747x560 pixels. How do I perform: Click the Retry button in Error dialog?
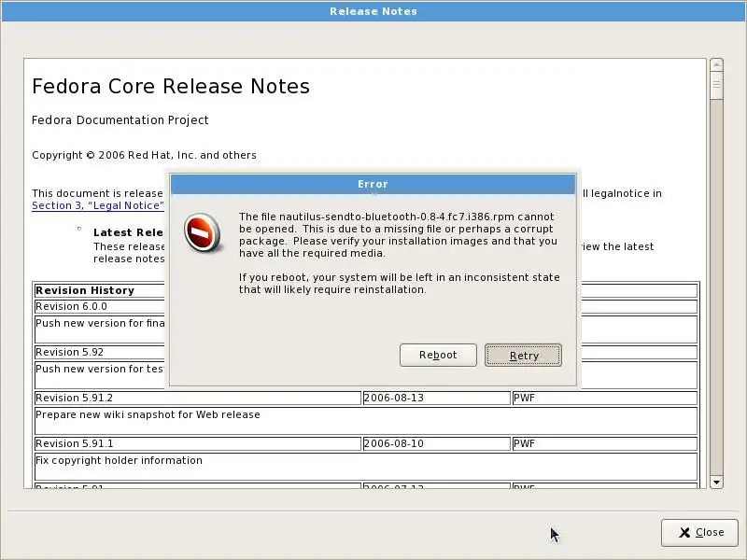[523, 356]
